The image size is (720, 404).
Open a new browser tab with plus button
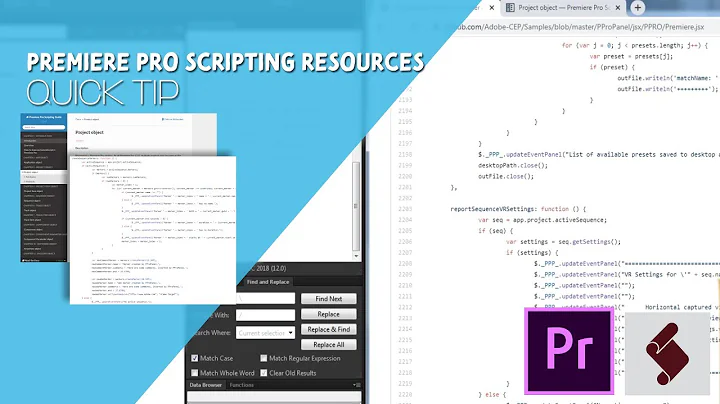(637, 7)
